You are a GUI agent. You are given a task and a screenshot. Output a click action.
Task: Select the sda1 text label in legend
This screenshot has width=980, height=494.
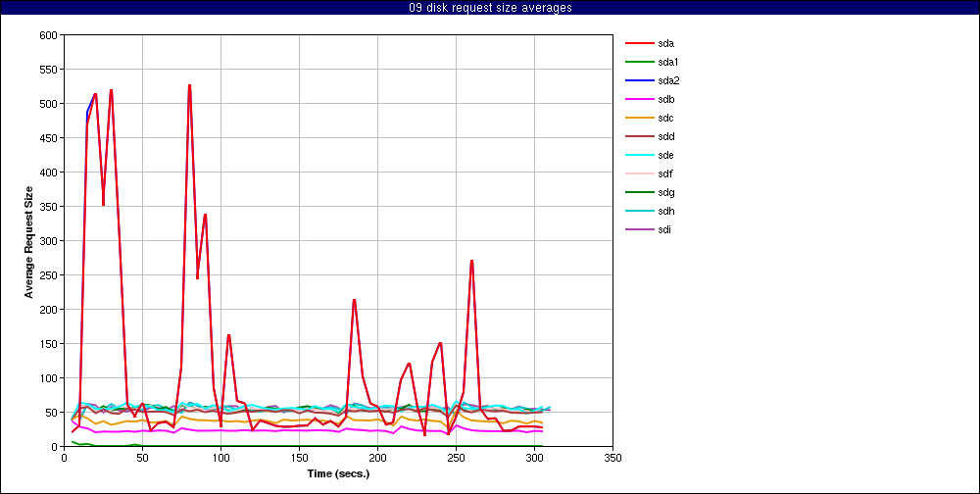click(x=668, y=62)
